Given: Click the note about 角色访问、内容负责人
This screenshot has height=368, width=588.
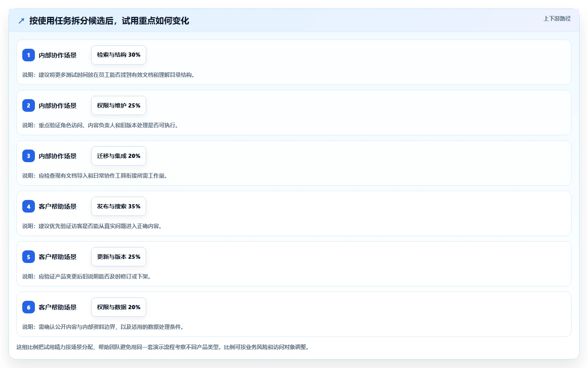Looking at the screenshot, I should pyautogui.click(x=100, y=125).
